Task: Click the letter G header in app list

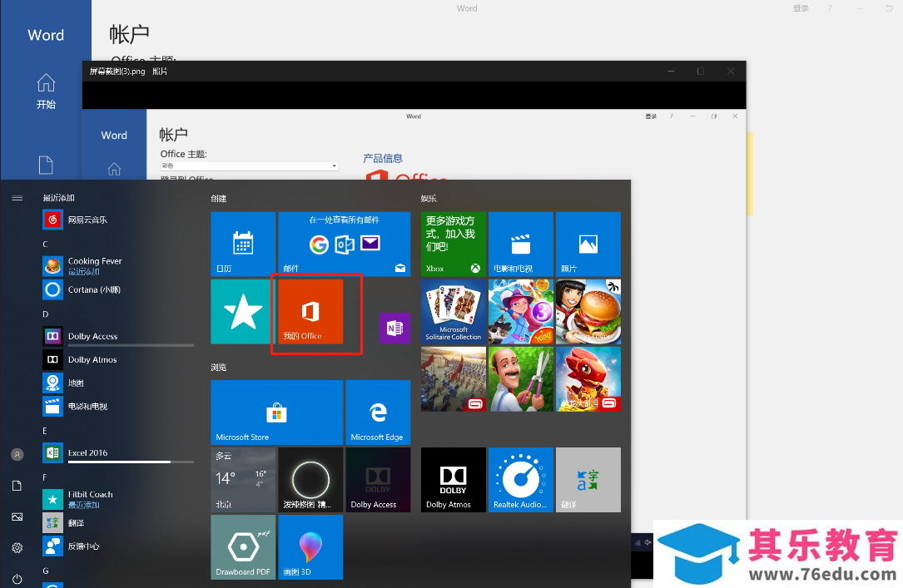Action: 46,571
